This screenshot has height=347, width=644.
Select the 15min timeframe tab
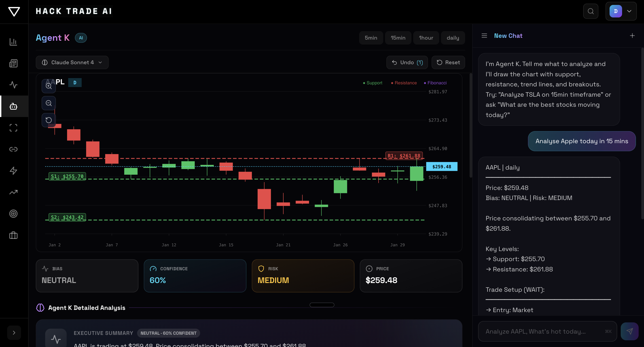(x=398, y=38)
